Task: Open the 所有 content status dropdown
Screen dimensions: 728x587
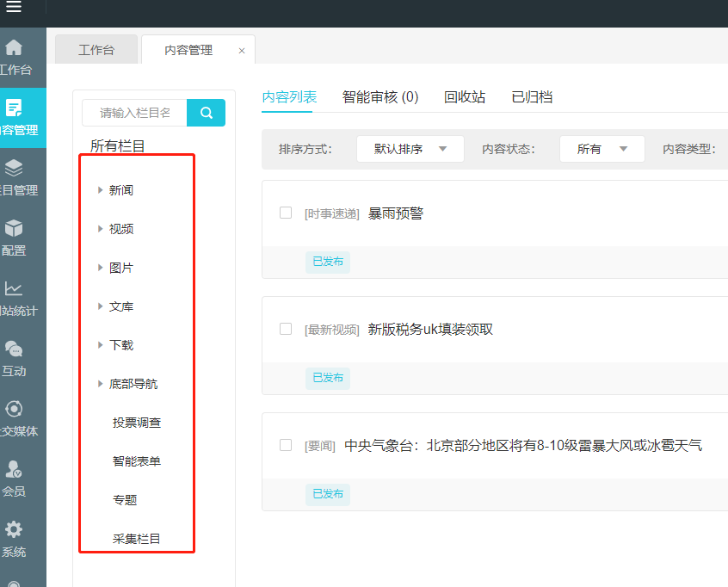Action: coord(602,149)
